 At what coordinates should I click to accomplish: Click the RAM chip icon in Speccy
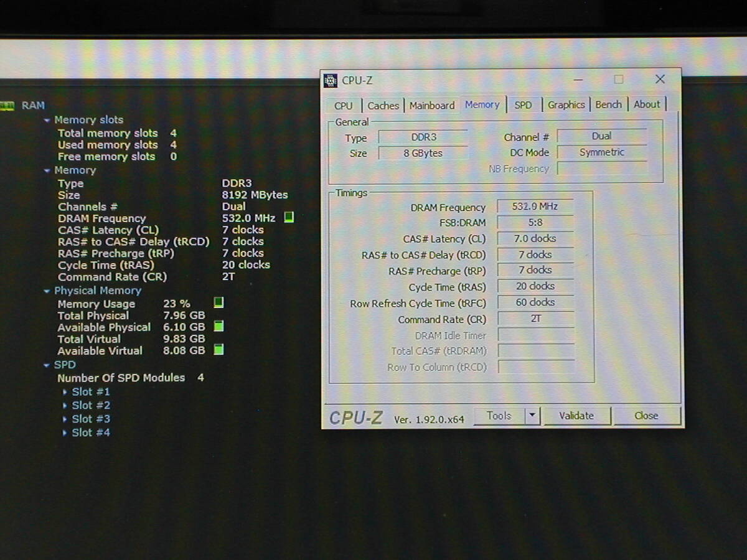pos(7,106)
